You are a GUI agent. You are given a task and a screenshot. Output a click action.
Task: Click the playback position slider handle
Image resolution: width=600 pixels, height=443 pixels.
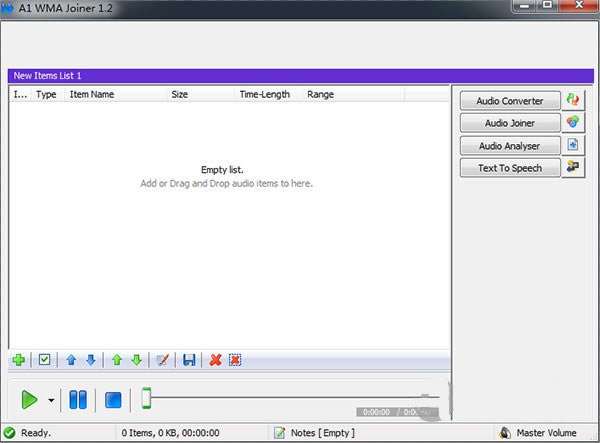[x=146, y=398]
